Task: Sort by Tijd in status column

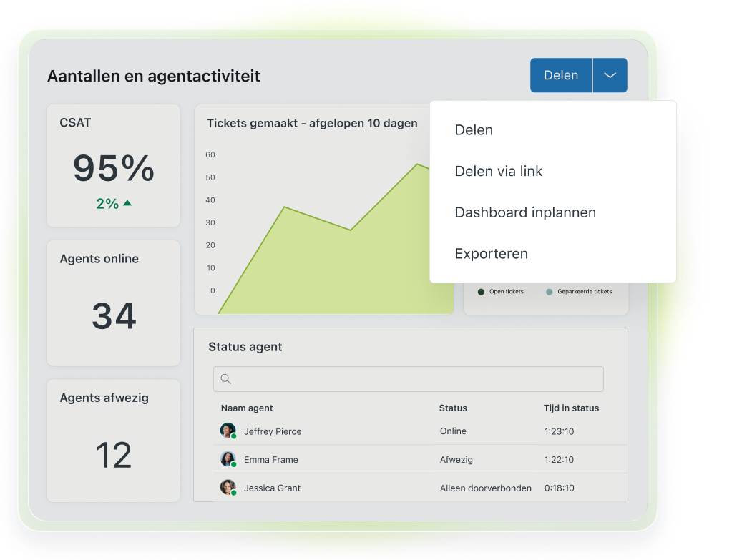Action: point(571,408)
